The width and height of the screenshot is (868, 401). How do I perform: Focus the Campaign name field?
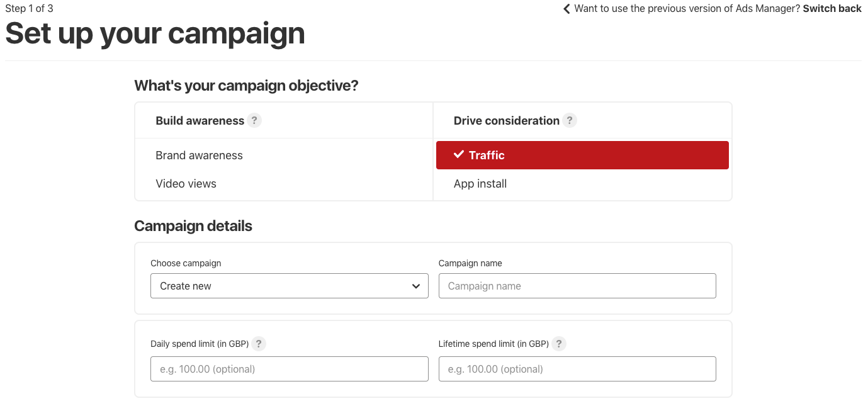(577, 286)
